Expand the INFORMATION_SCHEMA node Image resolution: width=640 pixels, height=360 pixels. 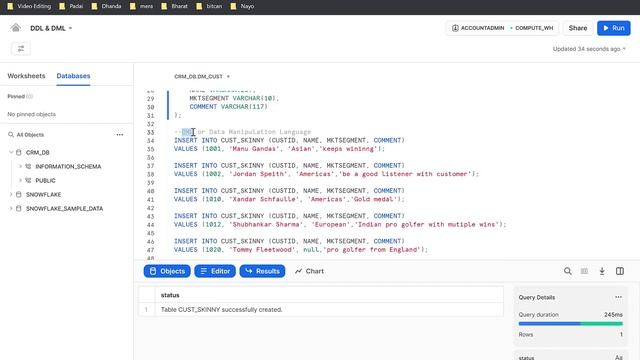20,167
